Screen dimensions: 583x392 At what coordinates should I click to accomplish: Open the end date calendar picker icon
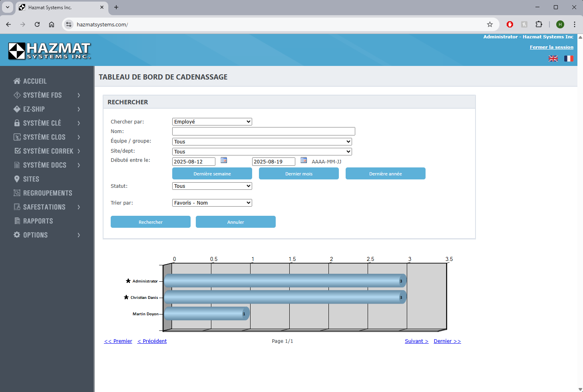[304, 160]
